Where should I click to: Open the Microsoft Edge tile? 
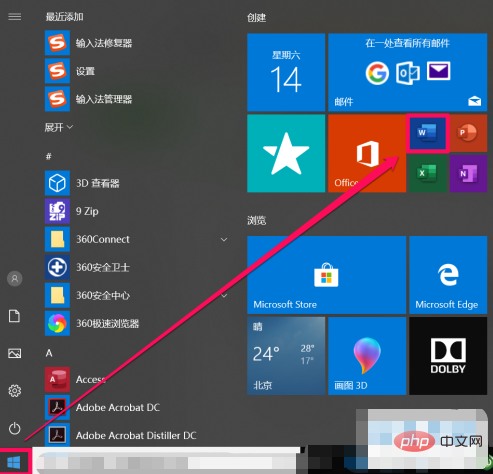448,275
